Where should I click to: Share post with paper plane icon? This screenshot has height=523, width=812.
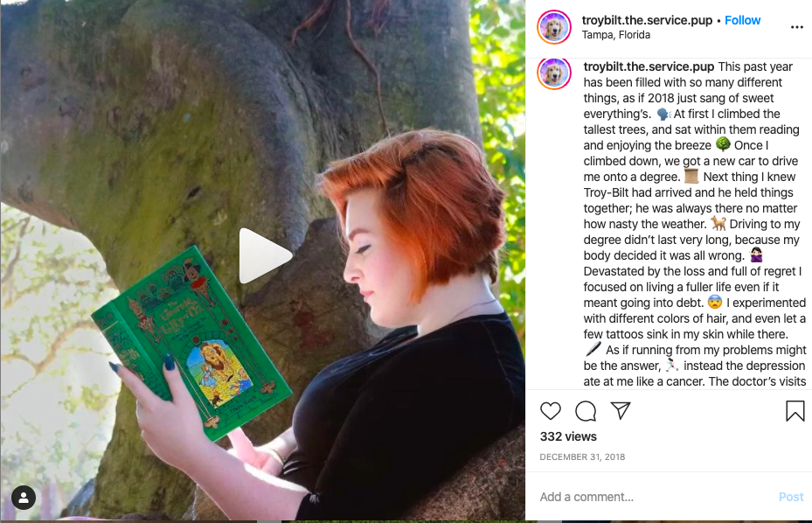[x=621, y=410]
